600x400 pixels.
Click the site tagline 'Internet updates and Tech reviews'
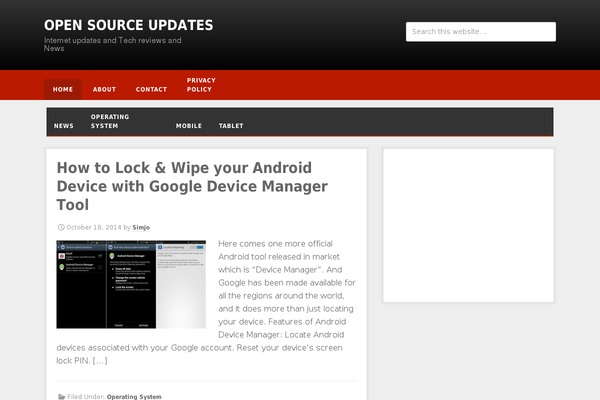(112, 44)
